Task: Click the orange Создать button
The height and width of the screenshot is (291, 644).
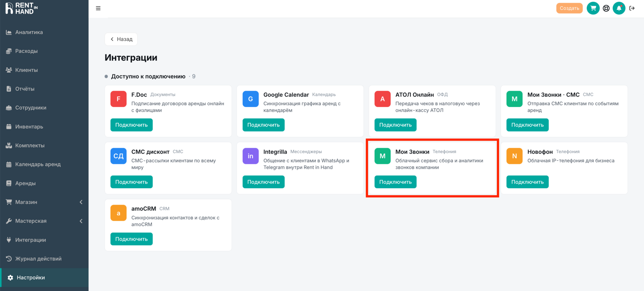Action: pyautogui.click(x=569, y=8)
